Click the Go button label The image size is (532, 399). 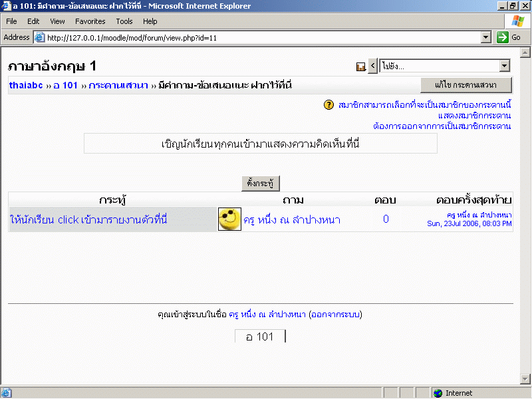point(516,37)
